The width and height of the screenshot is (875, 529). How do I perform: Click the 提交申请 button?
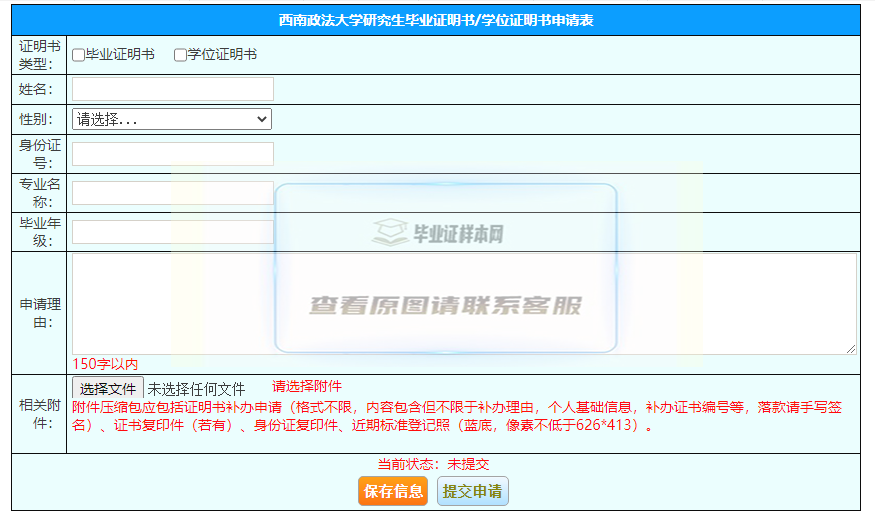[473, 491]
